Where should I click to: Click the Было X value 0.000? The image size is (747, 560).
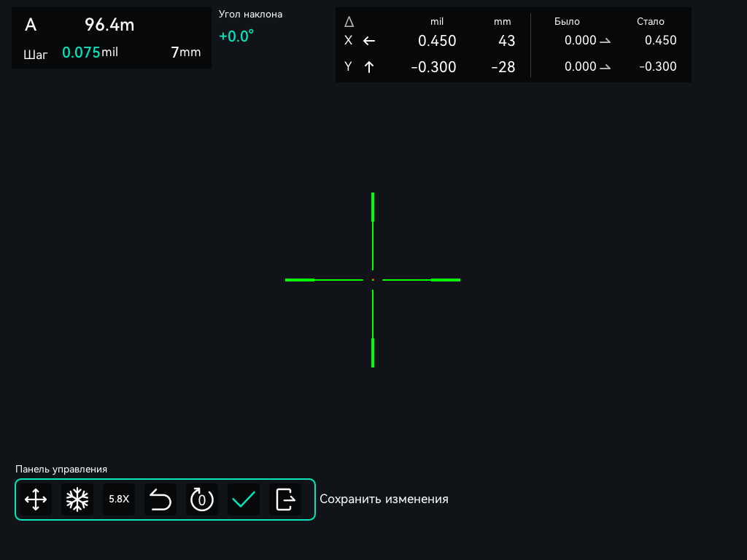[x=580, y=41]
